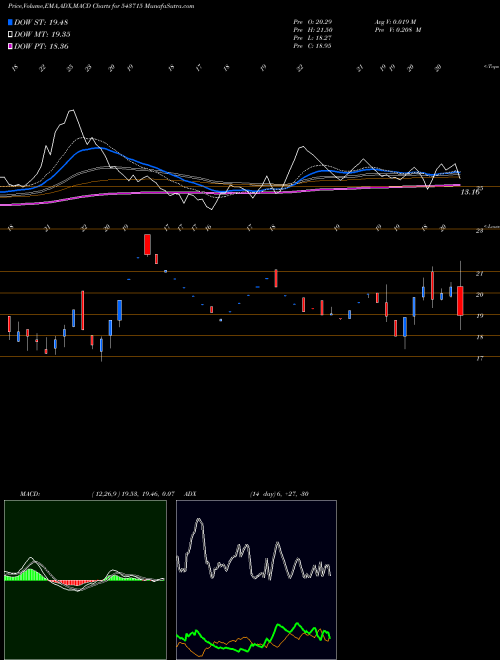Image resolution: width=500 pixels, height=660 pixels.
Task: Click the blue DOW ST legend swatch
Action: pos(11,22)
